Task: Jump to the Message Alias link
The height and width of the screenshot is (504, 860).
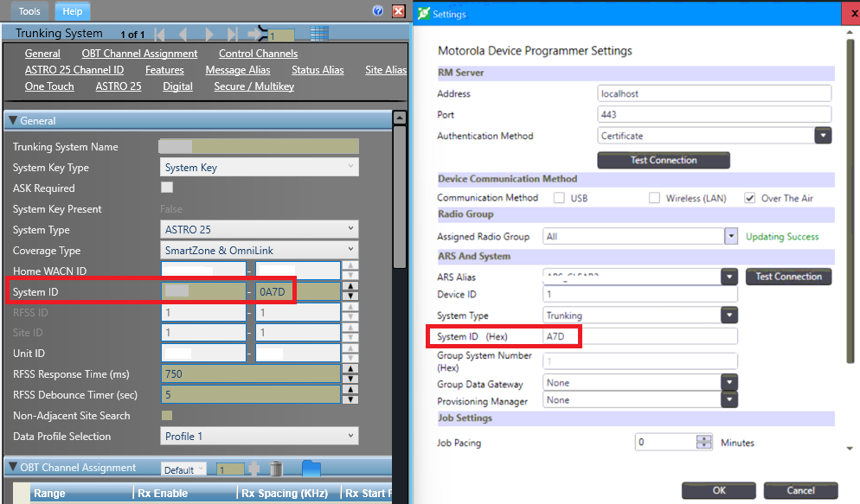Action: pos(237,70)
